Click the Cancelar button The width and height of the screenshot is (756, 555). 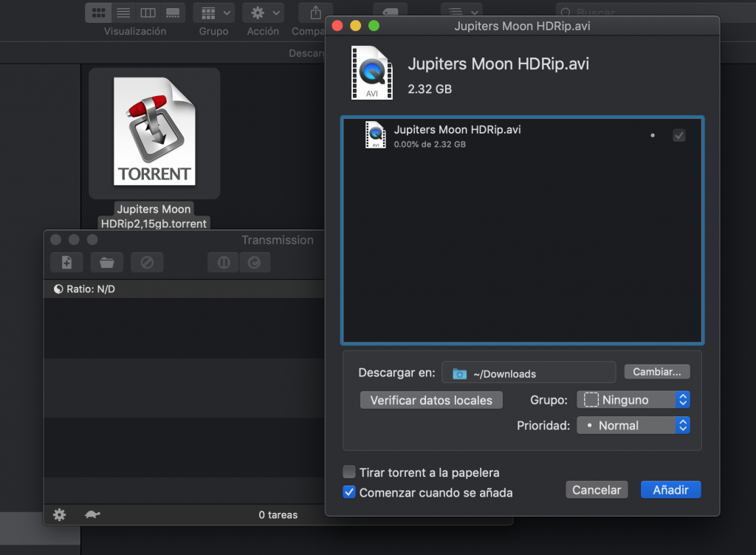(597, 490)
